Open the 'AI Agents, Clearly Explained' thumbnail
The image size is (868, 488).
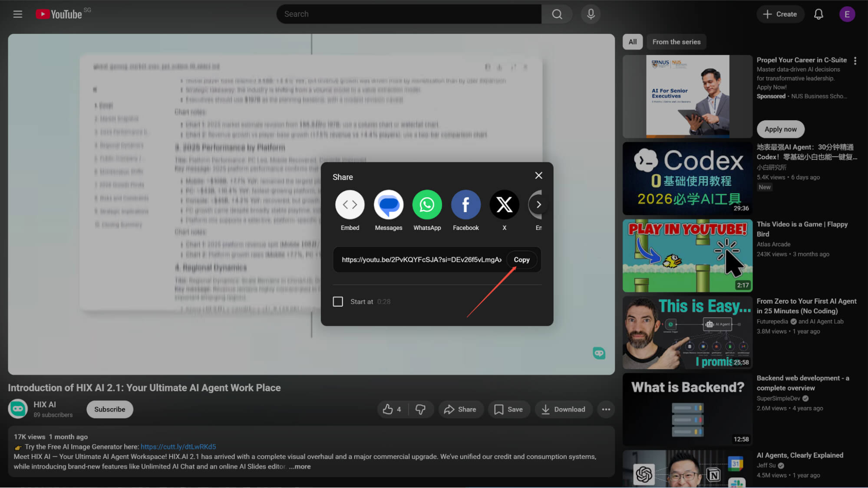tap(687, 469)
